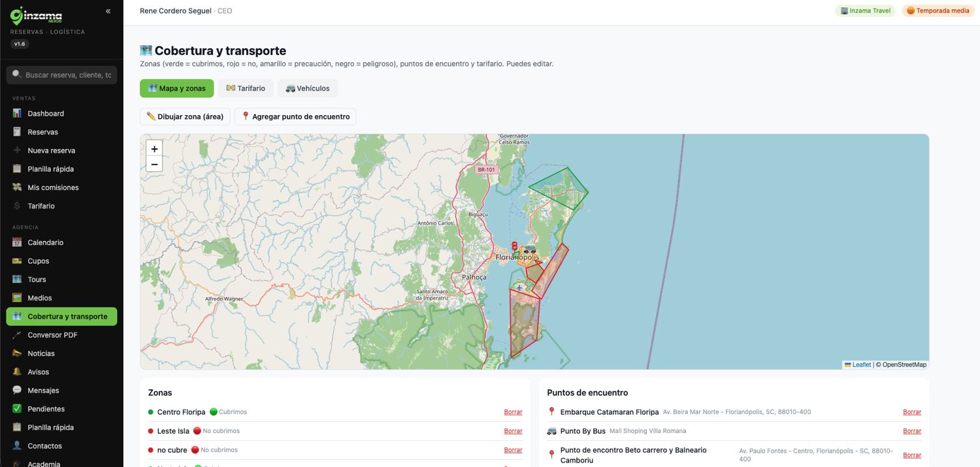
Task: Delete Punto de encontro Beto carrero point
Action: coord(912,455)
